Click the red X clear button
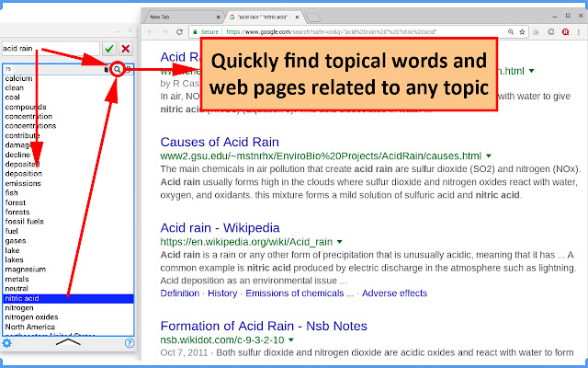 click(126, 49)
